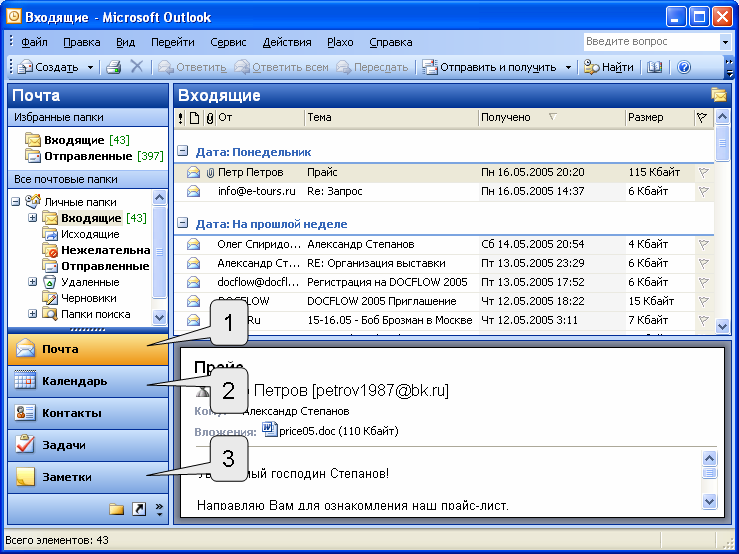
Task: Click the Delete X toolbar icon
Action: [x=137, y=67]
